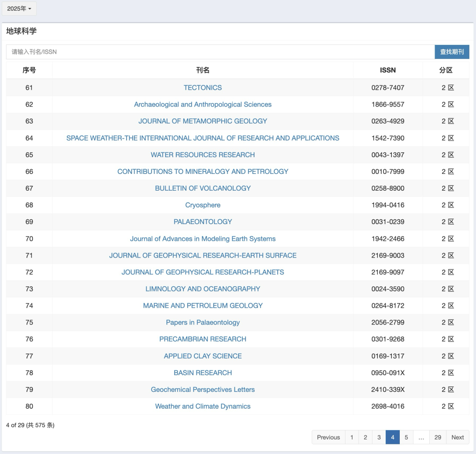Select ISSN 0263-4929 cell
476x454 pixels.
[388, 121]
